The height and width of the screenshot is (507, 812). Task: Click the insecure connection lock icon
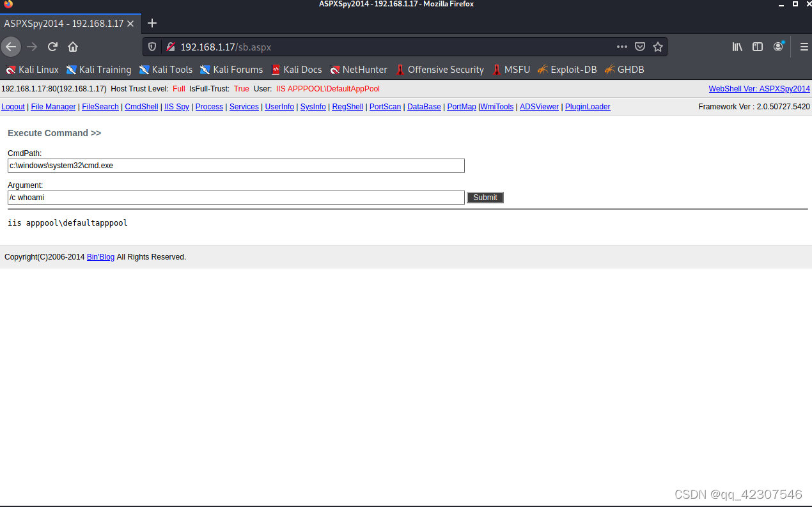tap(170, 47)
